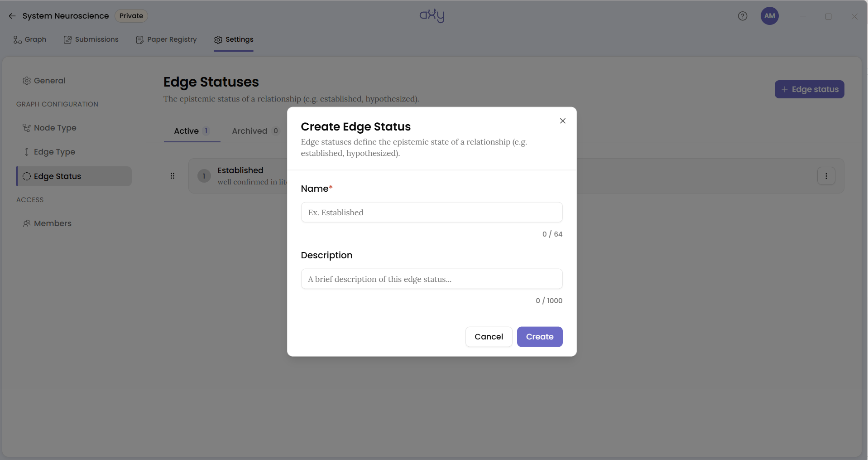Image resolution: width=868 pixels, height=460 pixels.
Task: Click the Private badge
Action: click(131, 16)
